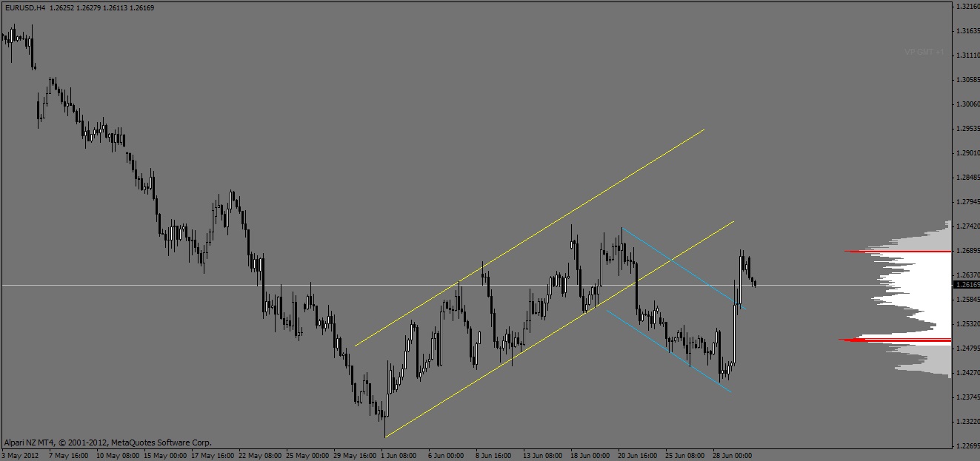Click the 8 Jun 16:00 time label
Viewport: 980px width, 461px height.
point(495,455)
